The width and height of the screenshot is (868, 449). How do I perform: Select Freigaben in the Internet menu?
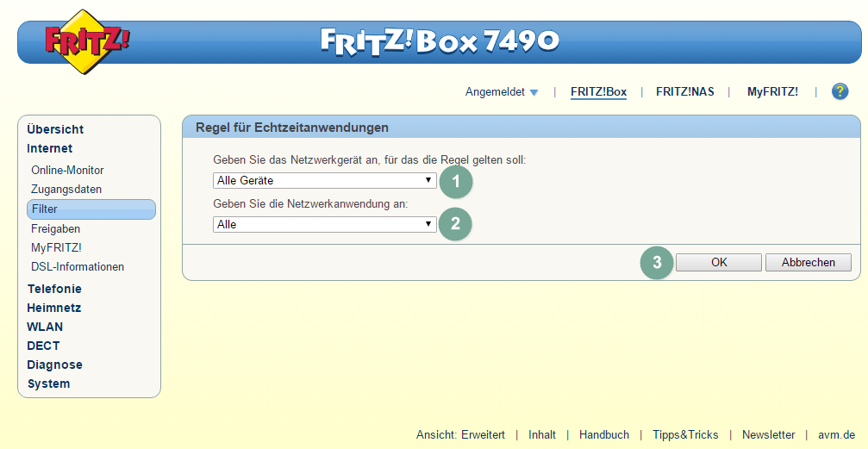click(x=55, y=229)
